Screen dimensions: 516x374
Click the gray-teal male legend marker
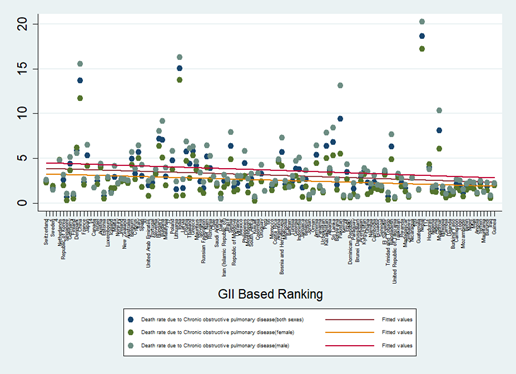131,346
